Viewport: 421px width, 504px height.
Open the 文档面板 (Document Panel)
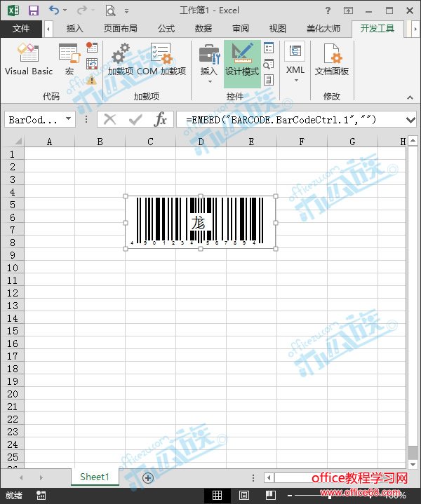click(331, 60)
